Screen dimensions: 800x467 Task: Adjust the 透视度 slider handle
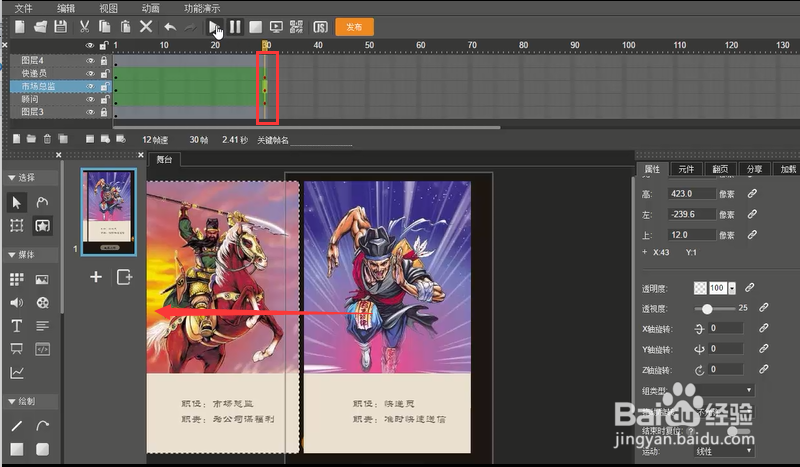point(707,309)
